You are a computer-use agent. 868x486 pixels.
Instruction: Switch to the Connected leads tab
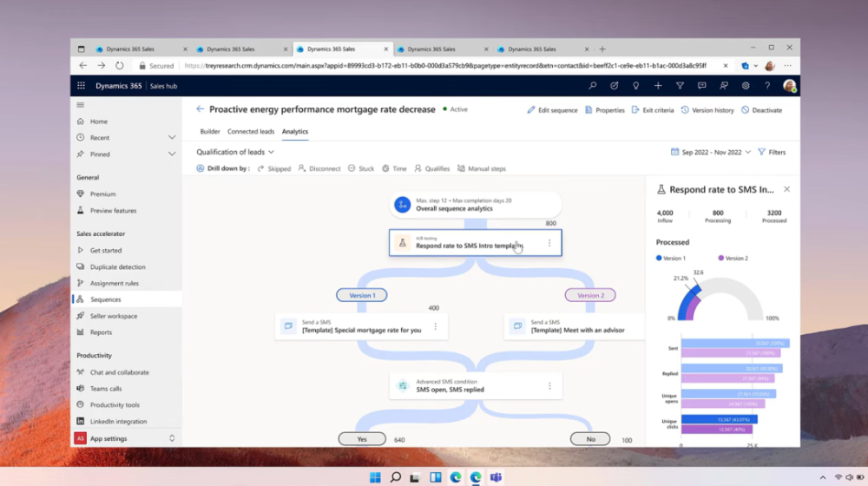click(251, 132)
